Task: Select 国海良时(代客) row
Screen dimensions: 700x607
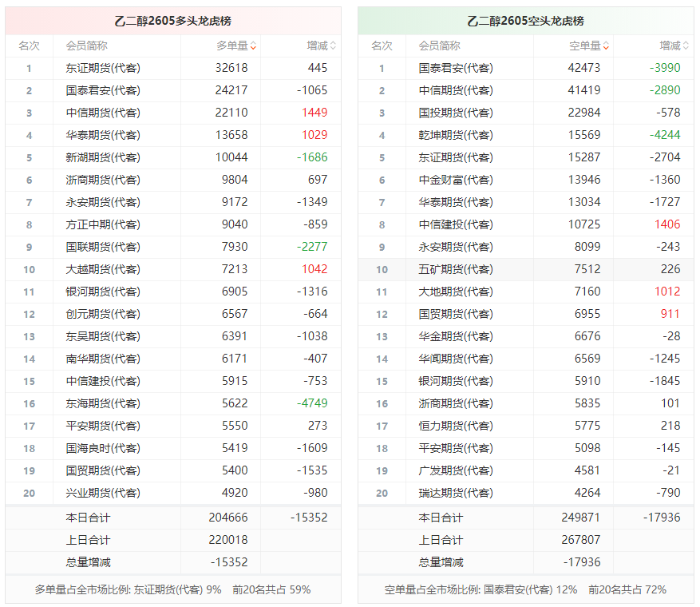Action: pos(173,448)
